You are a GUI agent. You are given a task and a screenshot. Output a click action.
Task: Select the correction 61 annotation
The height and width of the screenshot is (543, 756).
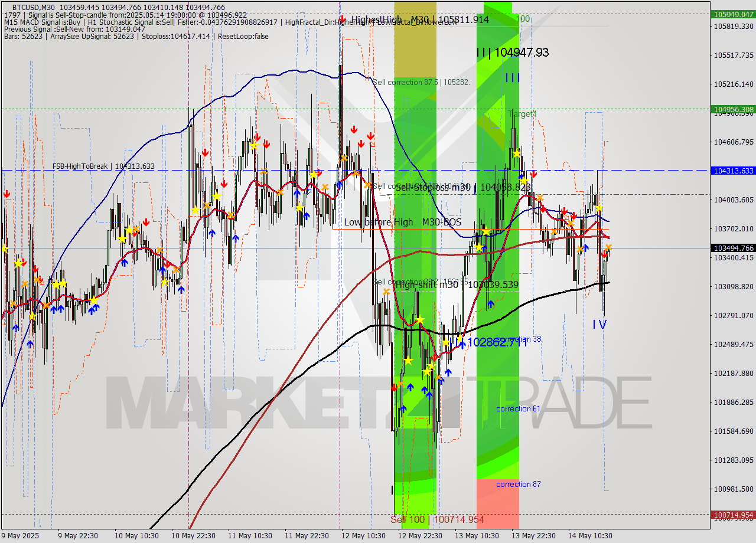(519, 408)
